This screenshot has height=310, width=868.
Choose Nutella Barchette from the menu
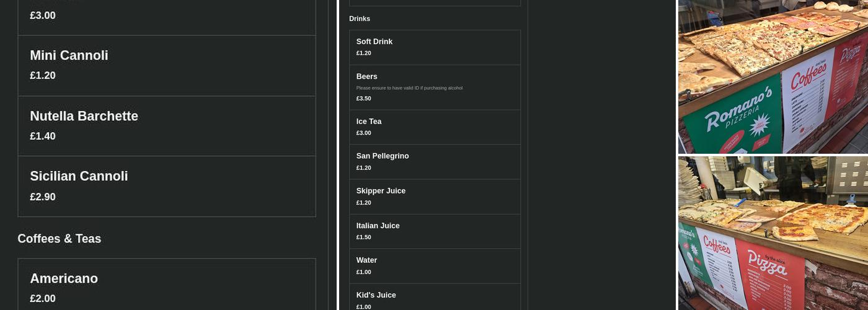(x=166, y=125)
